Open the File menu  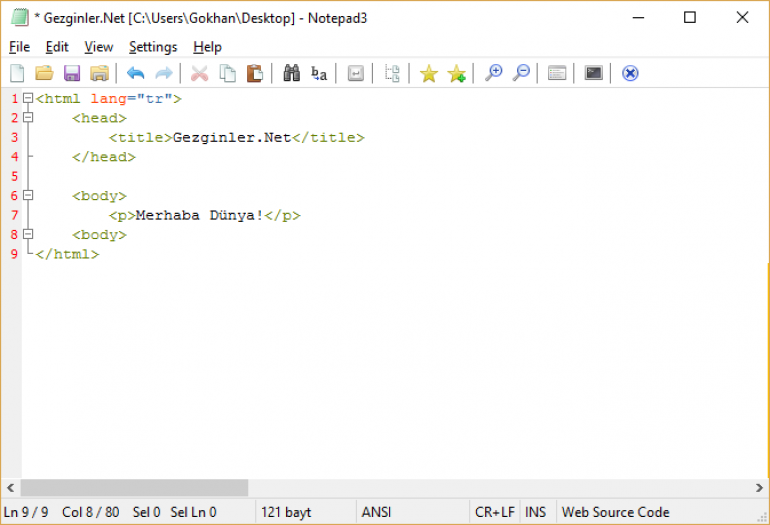pos(20,47)
